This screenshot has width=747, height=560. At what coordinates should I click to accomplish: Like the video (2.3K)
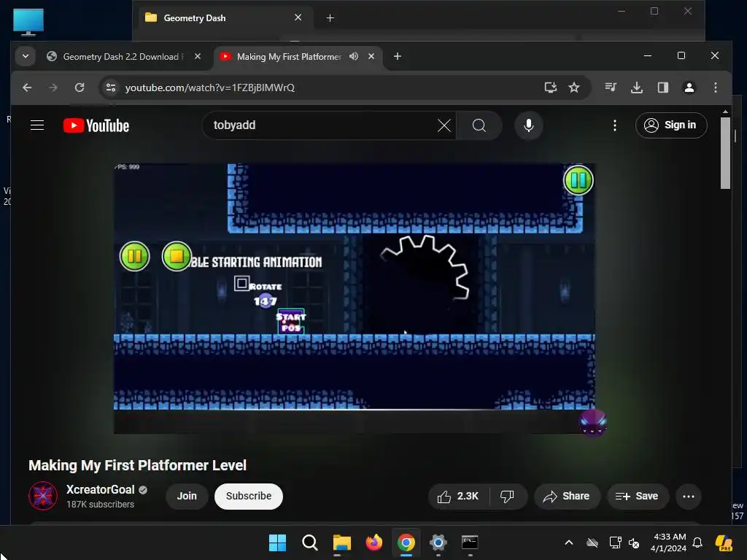pos(458,496)
